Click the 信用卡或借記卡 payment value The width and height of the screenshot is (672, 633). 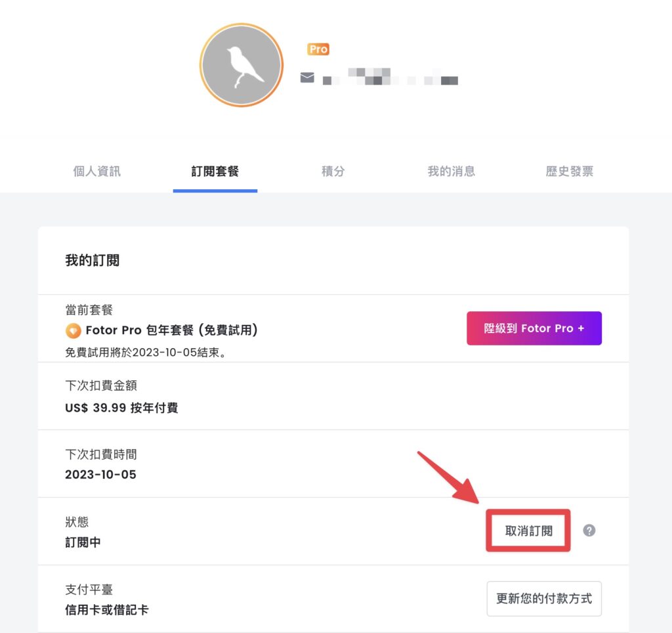tap(107, 610)
